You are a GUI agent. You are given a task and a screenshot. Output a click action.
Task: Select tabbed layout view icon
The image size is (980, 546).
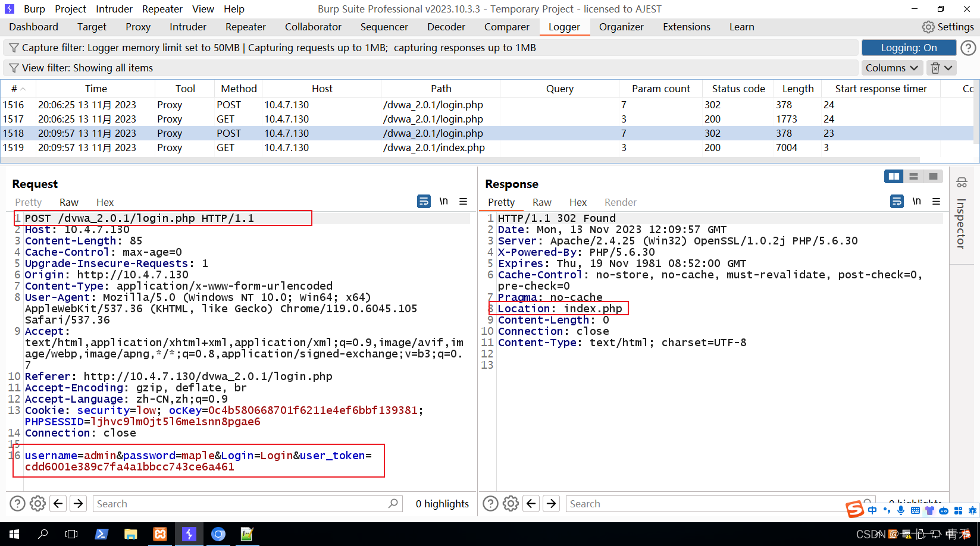(x=933, y=177)
